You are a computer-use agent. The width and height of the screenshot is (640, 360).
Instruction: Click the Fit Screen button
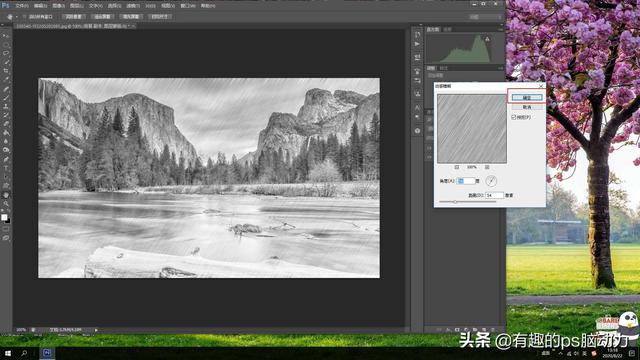pyautogui.click(x=102, y=17)
